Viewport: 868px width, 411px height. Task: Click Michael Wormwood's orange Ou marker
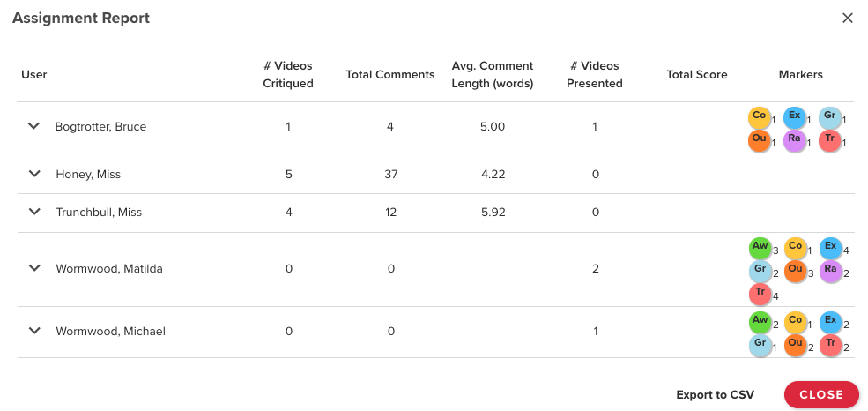[x=796, y=346]
